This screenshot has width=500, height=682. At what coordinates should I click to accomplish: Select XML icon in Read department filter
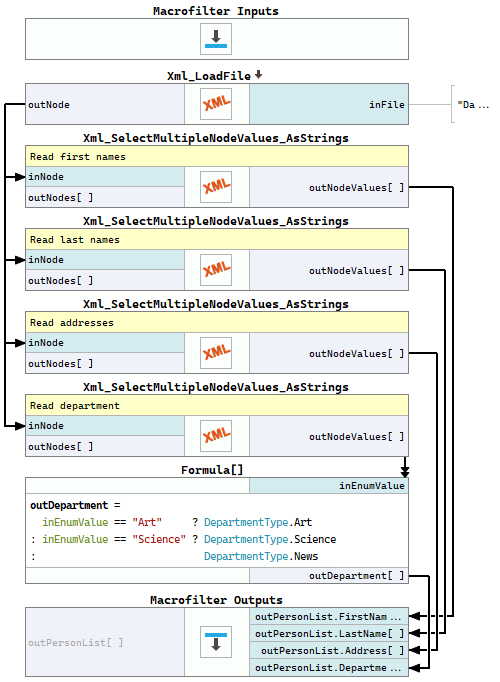coord(216,436)
